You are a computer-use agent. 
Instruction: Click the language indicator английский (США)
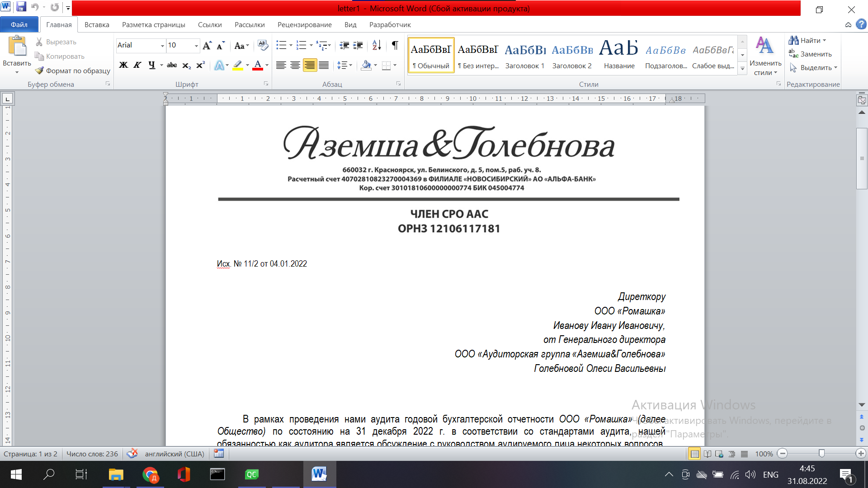[x=175, y=454]
